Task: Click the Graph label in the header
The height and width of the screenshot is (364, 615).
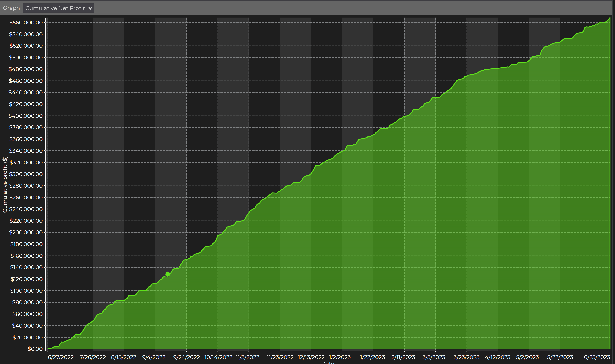Action: point(12,8)
